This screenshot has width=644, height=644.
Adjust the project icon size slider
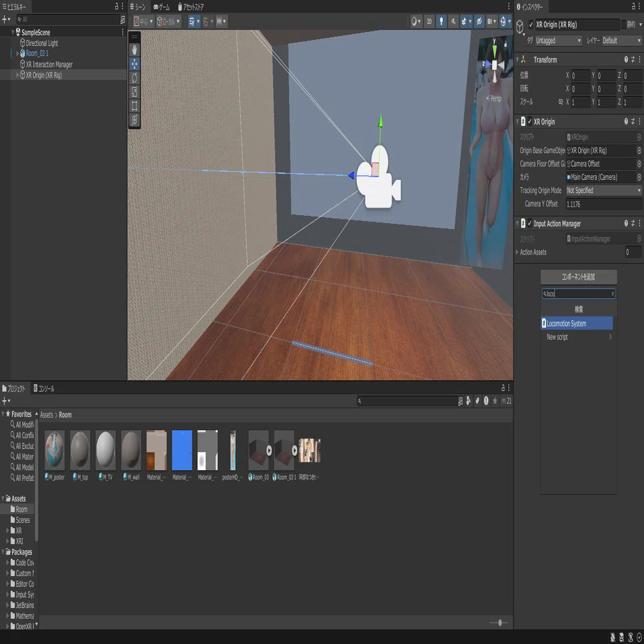(499, 623)
